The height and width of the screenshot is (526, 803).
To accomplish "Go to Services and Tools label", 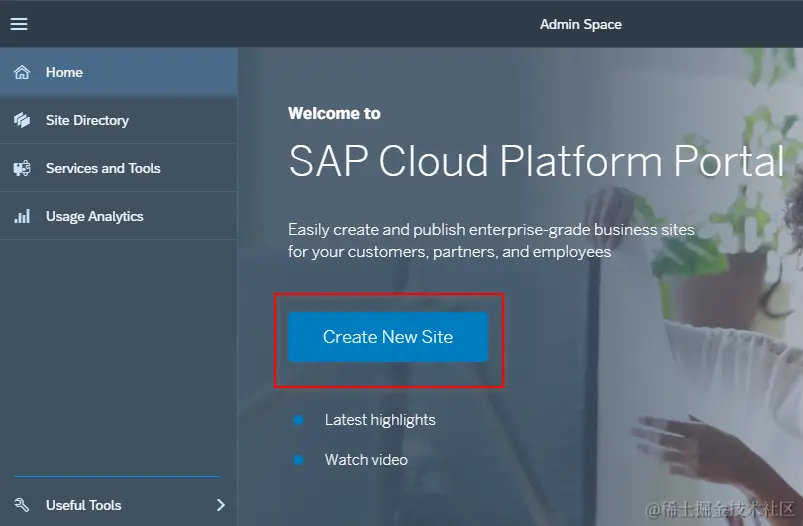I will (x=103, y=168).
